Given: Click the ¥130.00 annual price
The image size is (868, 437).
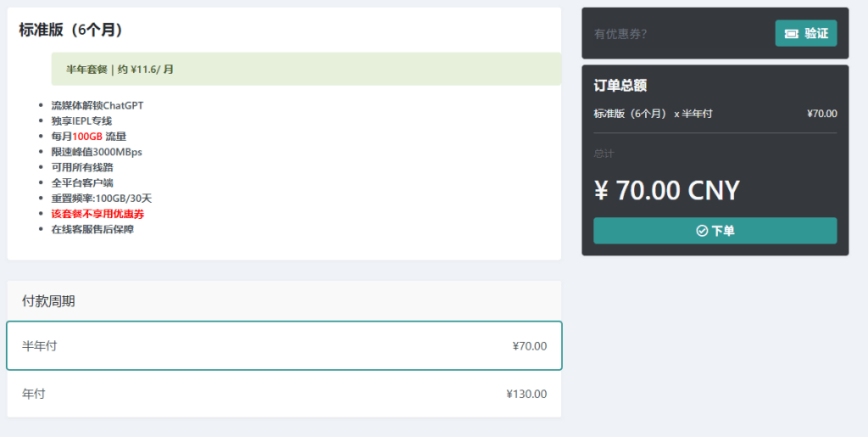Looking at the screenshot, I should click(x=526, y=395).
